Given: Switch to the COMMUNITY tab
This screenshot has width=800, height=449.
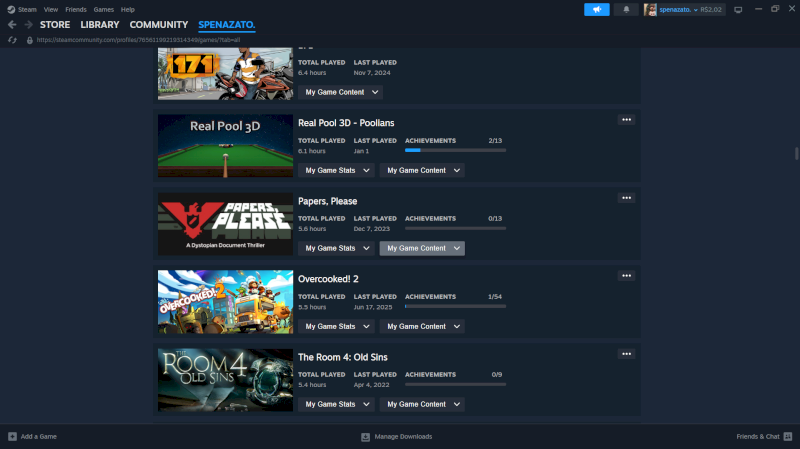Looking at the screenshot, I should 159,24.
